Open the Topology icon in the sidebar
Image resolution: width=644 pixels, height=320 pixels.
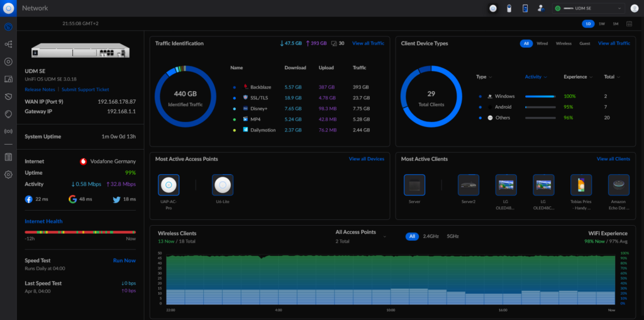(8, 44)
